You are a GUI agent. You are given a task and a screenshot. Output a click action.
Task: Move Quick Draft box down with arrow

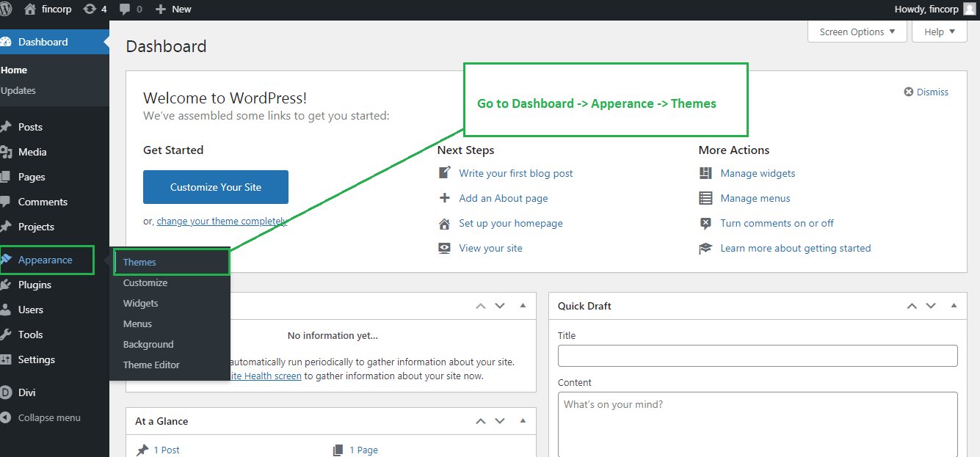(x=931, y=306)
